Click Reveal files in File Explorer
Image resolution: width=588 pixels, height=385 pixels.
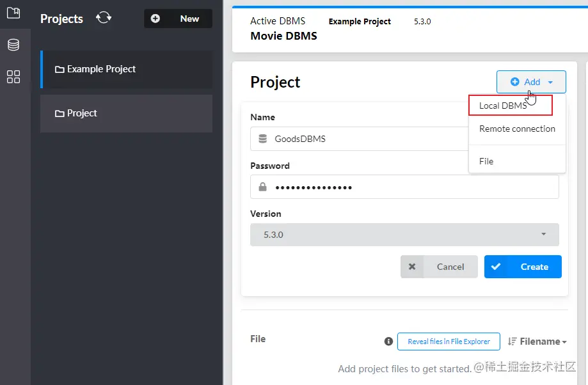(x=449, y=342)
